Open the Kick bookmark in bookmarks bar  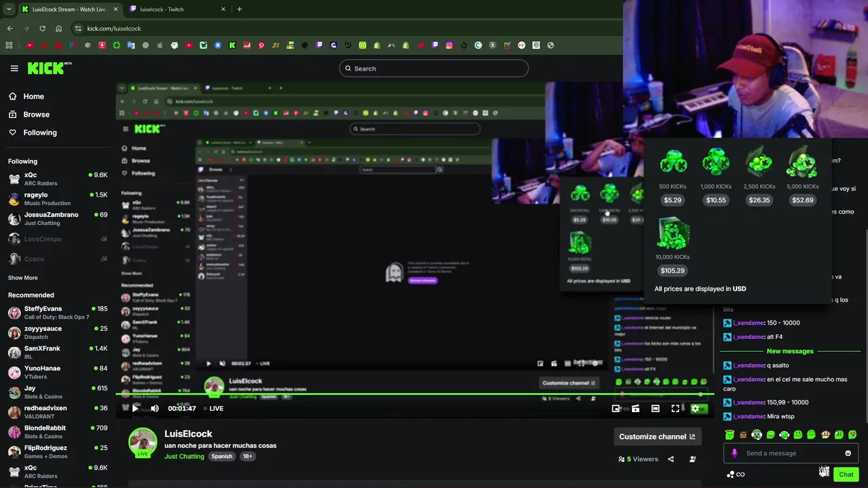[232, 45]
